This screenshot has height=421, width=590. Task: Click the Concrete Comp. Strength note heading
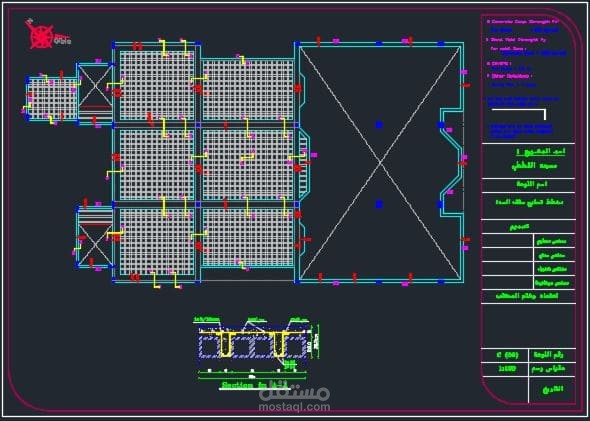(523, 22)
